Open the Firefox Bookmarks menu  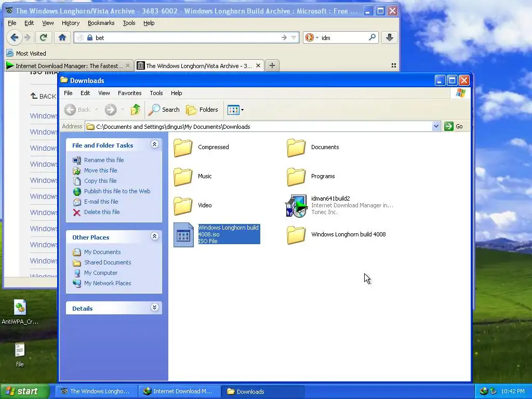101,23
